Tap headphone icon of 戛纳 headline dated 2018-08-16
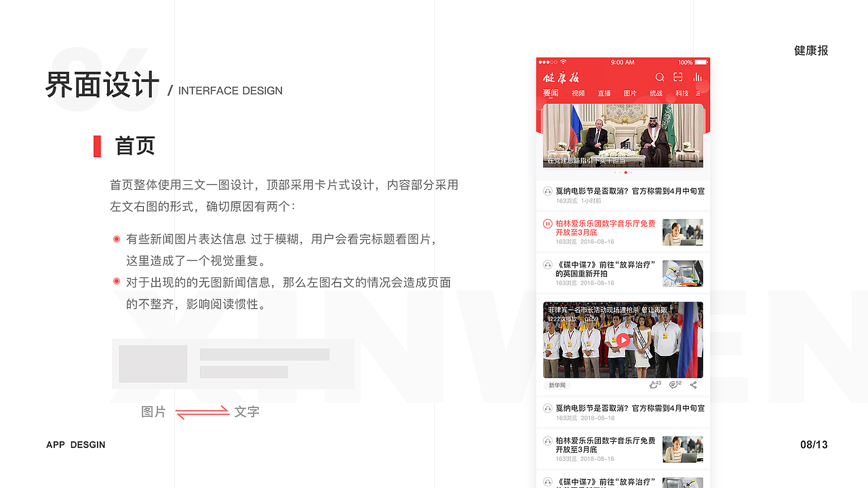 click(548, 409)
